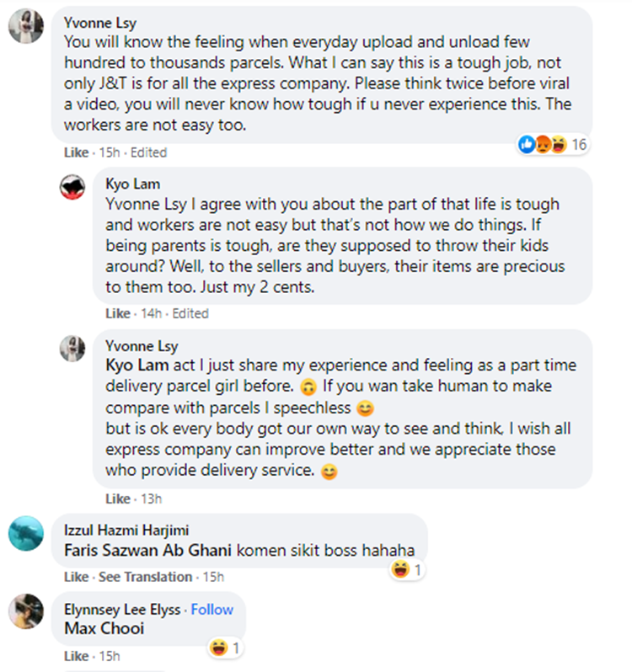632x672 pixels.
Task: Like Yvonne Lsy's 13h reply
Action: click(118, 499)
